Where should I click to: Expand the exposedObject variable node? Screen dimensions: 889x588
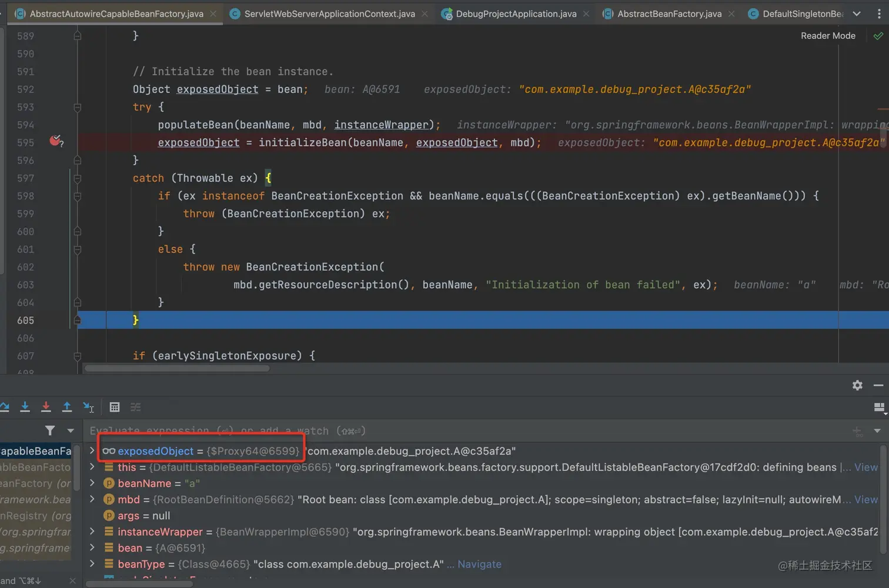(92, 451)
